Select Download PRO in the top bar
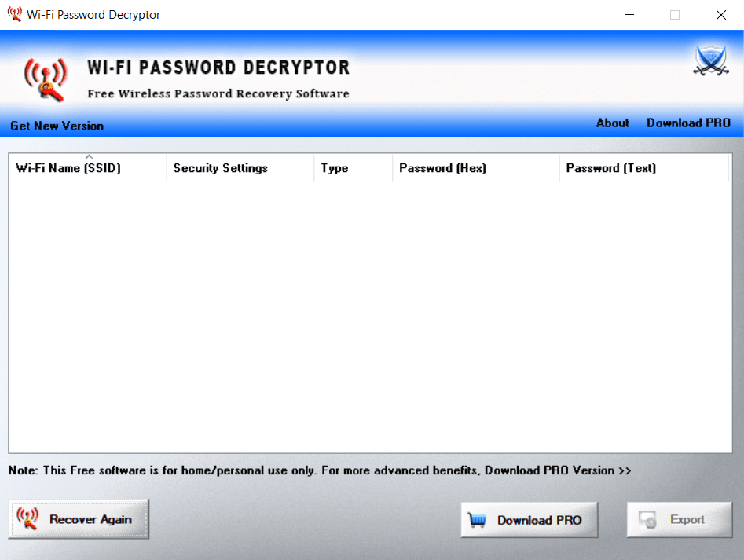This screenshot has width=744, height=560. click(688, 123)
